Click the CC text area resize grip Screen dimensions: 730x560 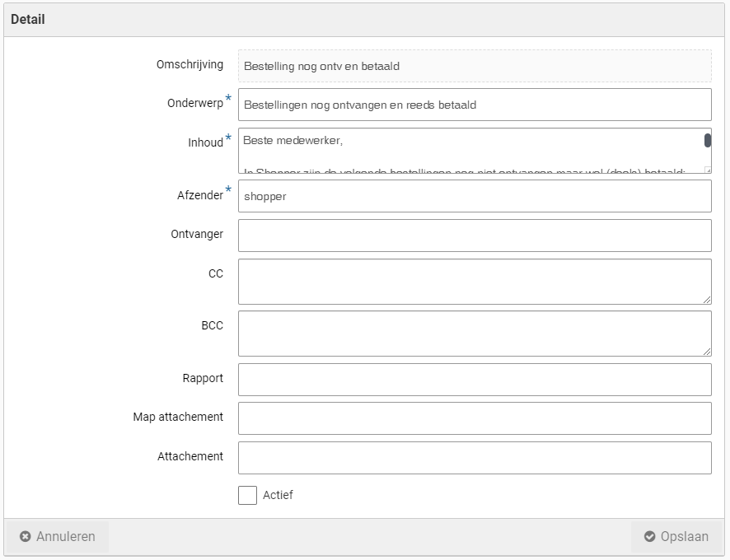click(707, 300)
